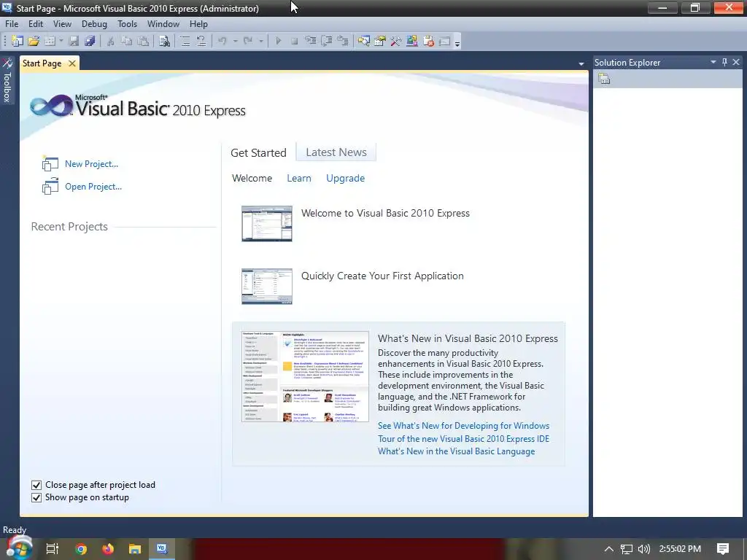This screenshot has height=560, width=747.
Task: Open the Toolbox hammer-and-wrench toolbar icon
Action: (x=396, y=41)
